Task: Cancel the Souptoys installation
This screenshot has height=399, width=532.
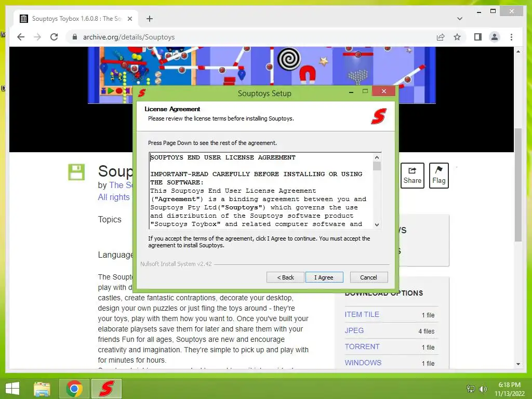Action: click(x=368, y=277)
